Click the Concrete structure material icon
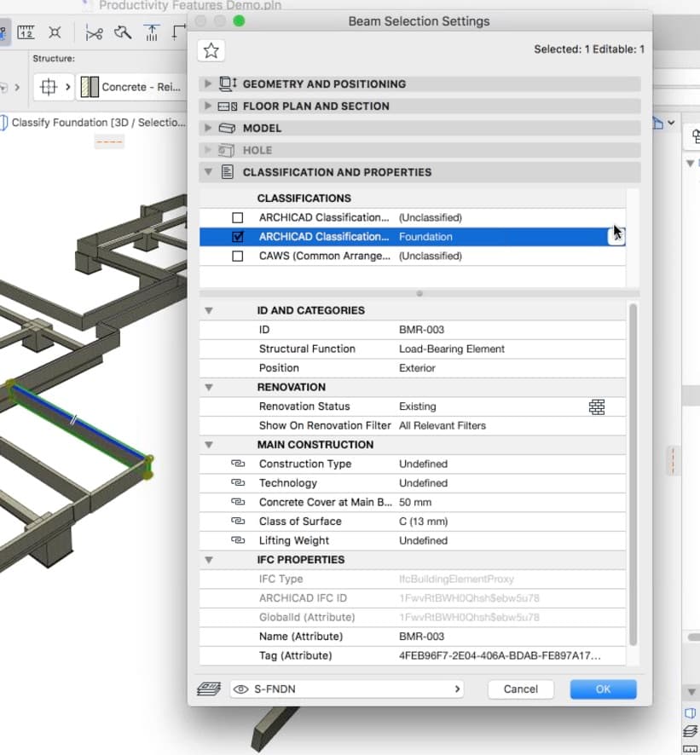The image size is (700, 755). coord(90,87)
